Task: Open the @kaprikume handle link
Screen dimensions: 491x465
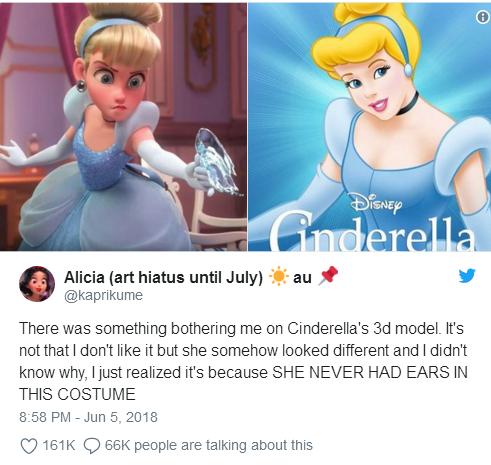Action: [103, 295]
